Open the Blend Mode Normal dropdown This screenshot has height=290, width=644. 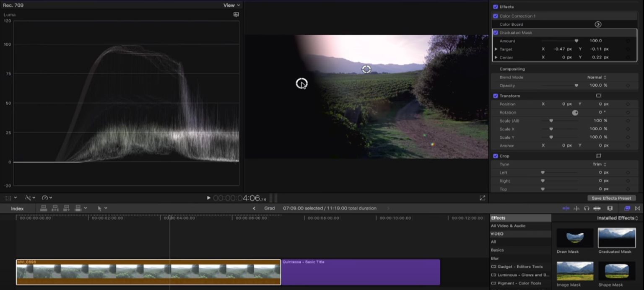click(597, 77)
